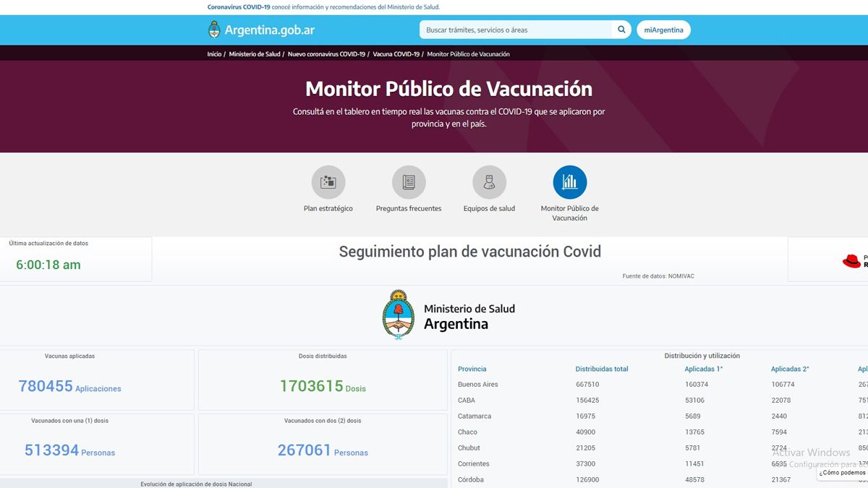868x488 pixels.
Task: Select the Córdoba province row
Action: point(471,479)
